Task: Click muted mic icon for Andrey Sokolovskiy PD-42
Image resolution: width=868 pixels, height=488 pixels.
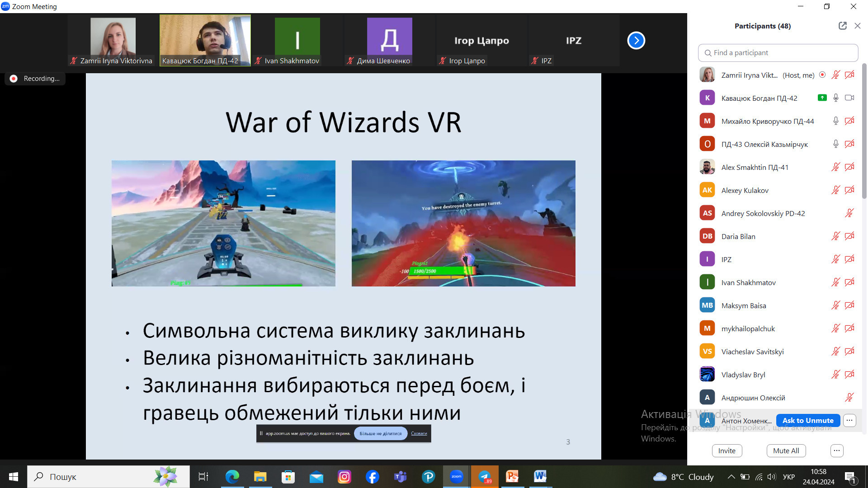Action: pos(849,213)
